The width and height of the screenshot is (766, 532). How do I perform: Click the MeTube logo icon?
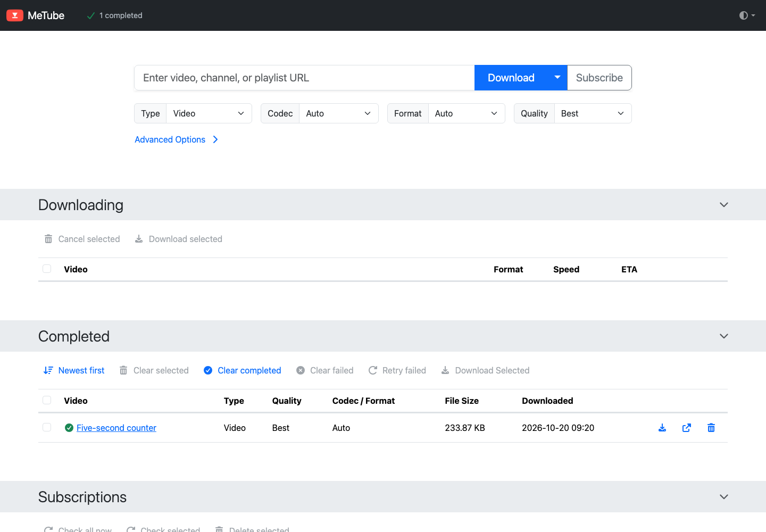(x=15, y=15)
